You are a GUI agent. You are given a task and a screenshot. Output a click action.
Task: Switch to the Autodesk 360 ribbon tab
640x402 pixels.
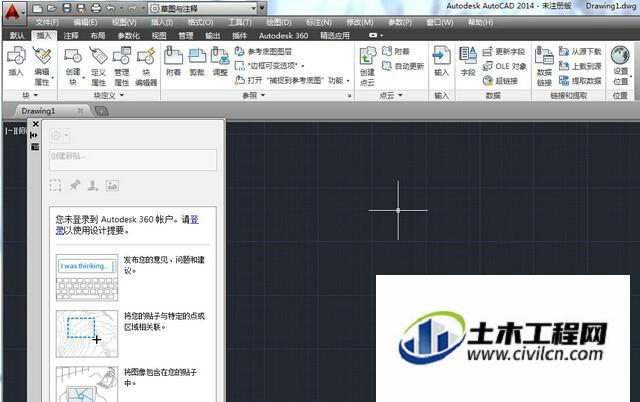[x=284, y=36]
